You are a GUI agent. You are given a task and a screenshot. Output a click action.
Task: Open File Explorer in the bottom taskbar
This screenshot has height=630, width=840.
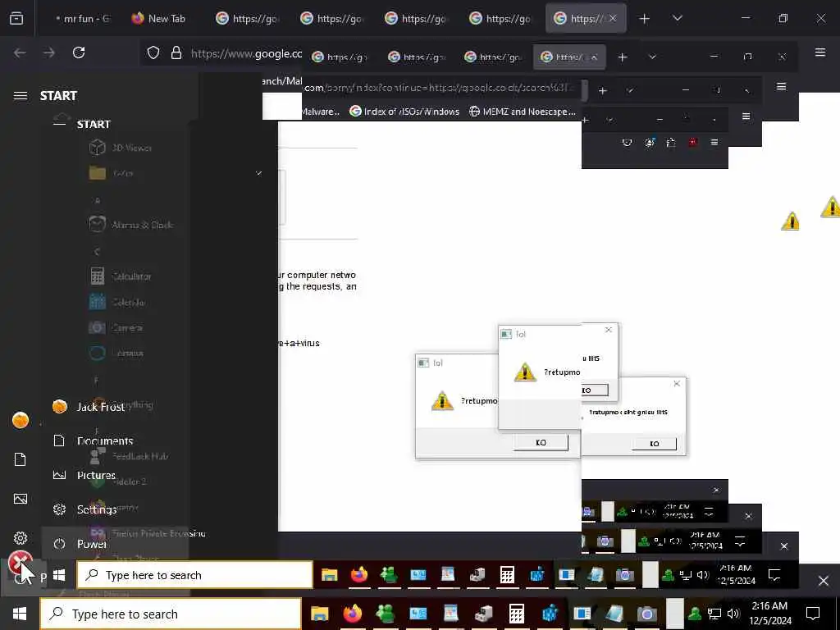pos(319,614)
